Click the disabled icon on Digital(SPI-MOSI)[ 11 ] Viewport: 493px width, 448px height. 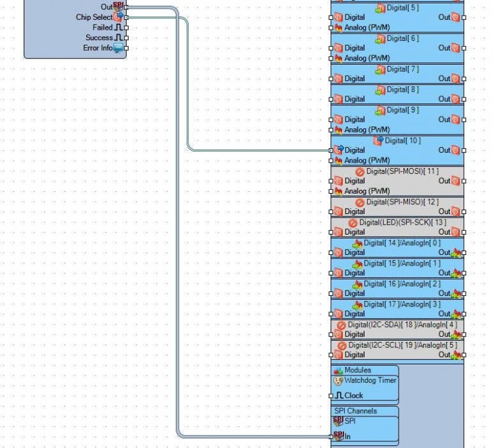pos(360,172)
